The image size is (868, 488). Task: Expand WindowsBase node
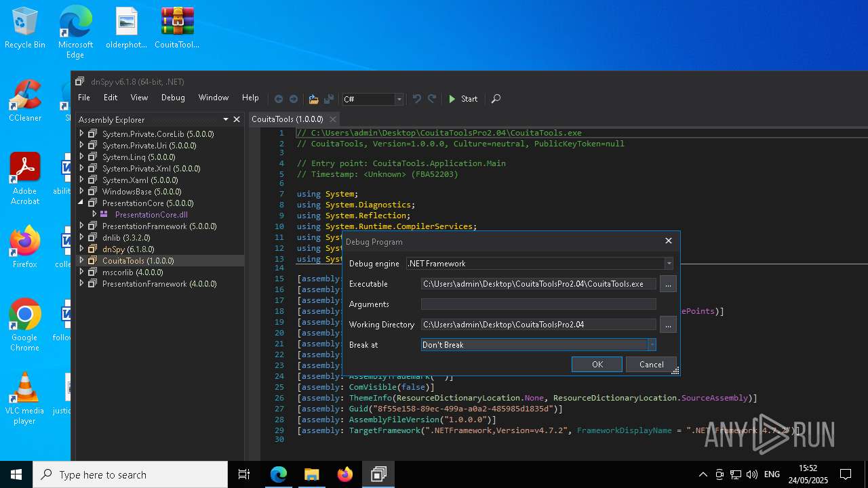point(81,192)
